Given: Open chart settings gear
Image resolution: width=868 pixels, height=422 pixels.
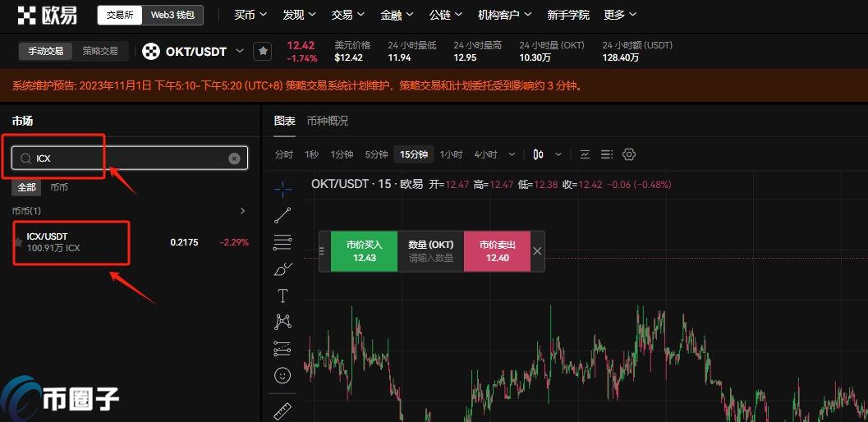Looking at the screenshot, I should pyautogui.click(x=629, y=154).
